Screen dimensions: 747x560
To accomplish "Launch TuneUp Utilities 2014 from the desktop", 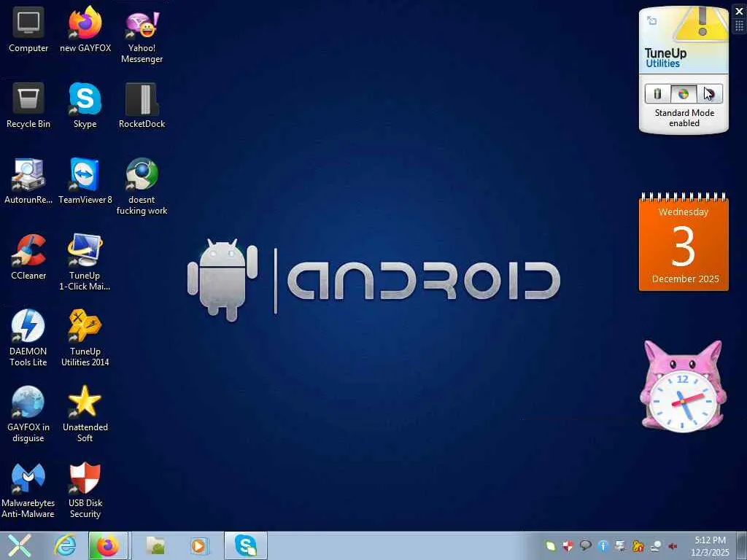I will click(85, 338).
